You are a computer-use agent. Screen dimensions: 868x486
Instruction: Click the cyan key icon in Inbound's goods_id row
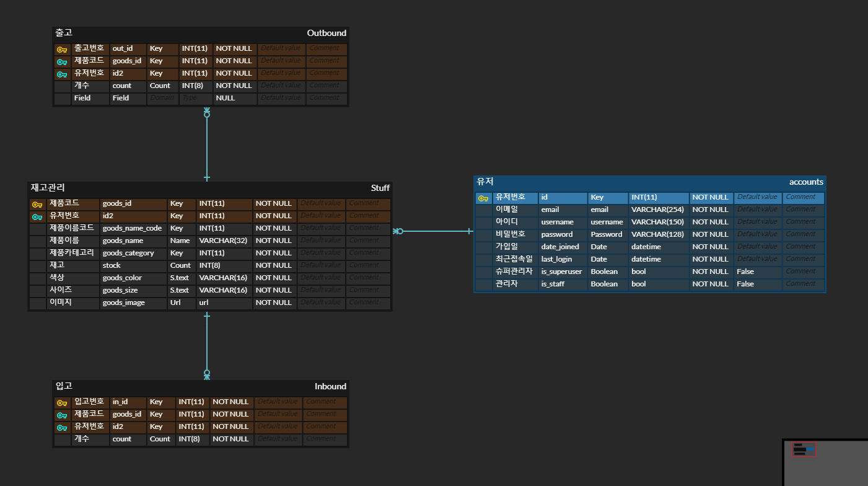point(62,415)
